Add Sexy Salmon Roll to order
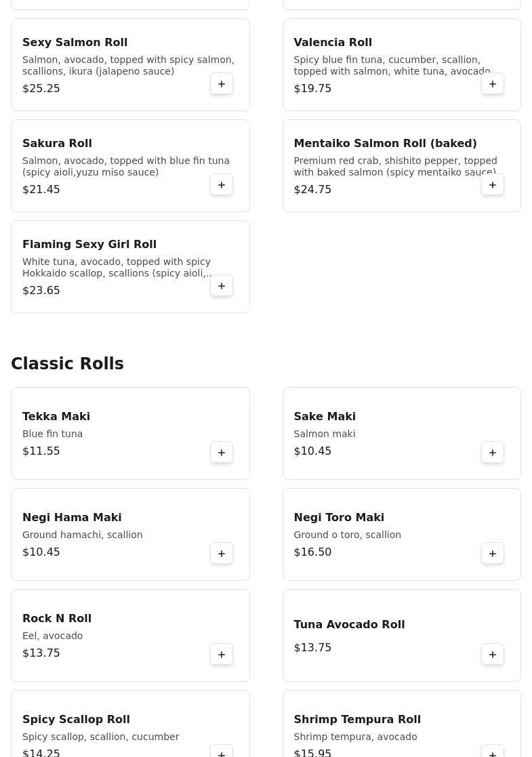 pyautogui.click(x=222, y=84)
